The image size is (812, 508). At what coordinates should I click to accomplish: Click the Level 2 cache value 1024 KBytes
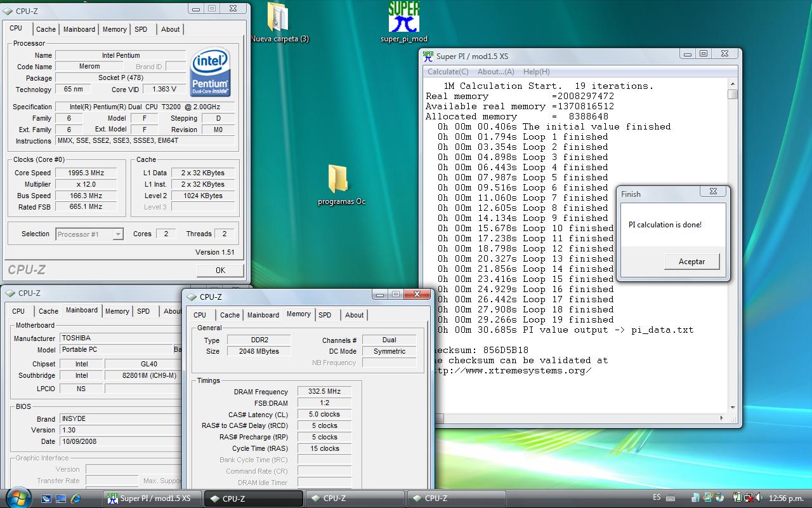(202, 196)
